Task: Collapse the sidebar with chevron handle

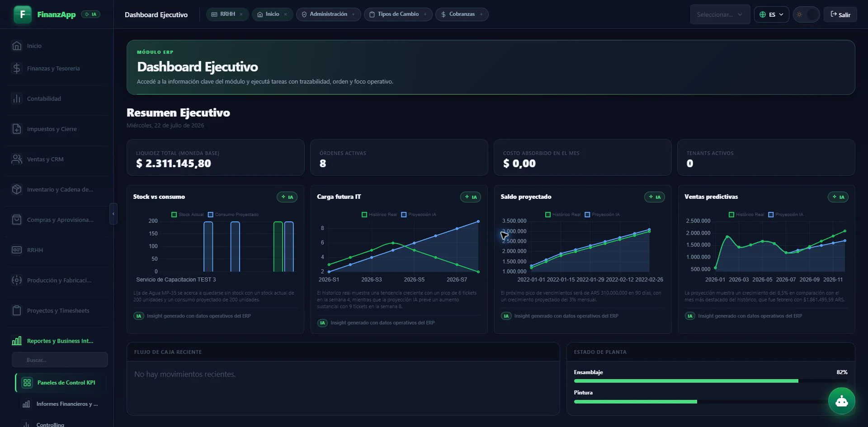Action: tap(113, 214)
